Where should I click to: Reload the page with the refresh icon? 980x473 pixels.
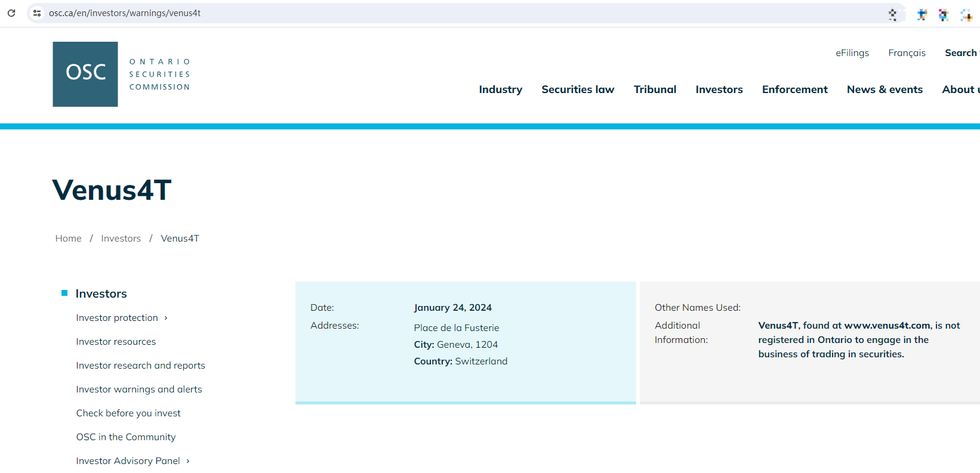(11, 13)
